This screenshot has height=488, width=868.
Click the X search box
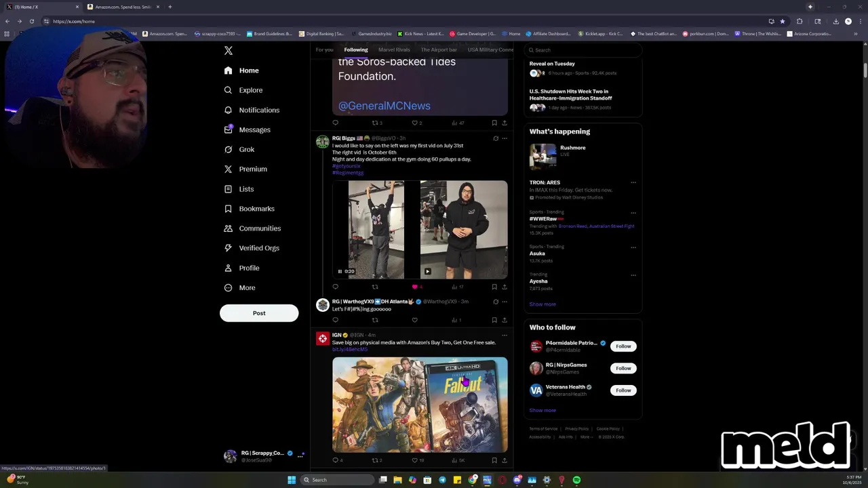click(583, 50)
